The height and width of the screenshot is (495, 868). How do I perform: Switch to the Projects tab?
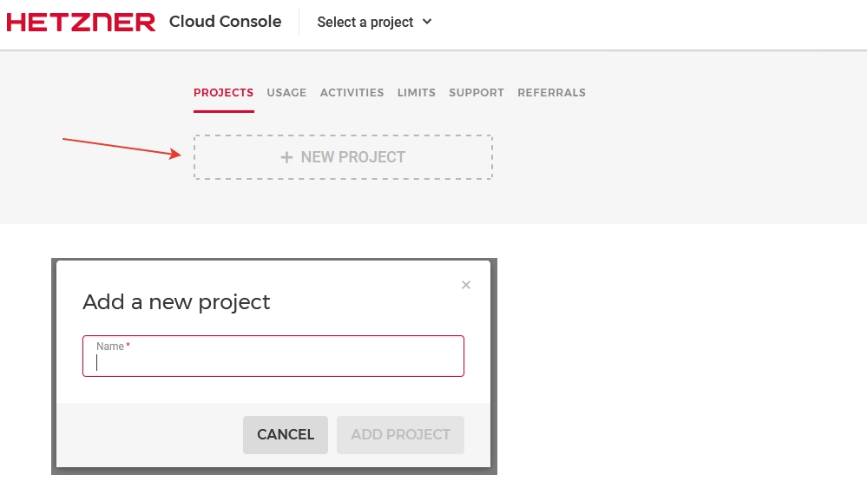(223, 93)
